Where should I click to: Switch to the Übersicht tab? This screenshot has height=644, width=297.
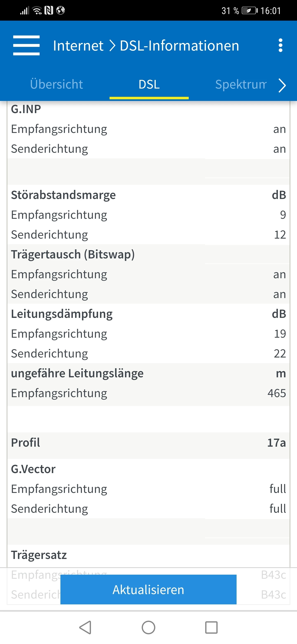pos(57,84)
